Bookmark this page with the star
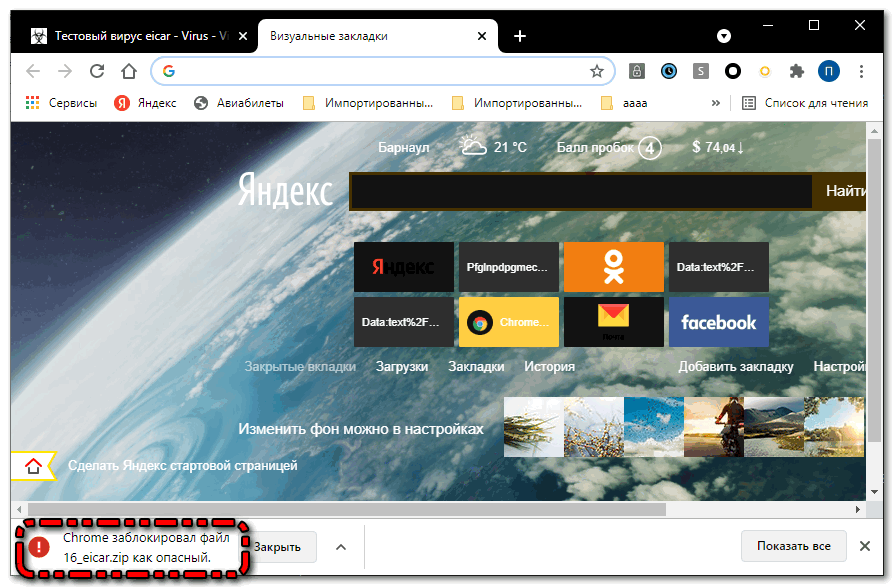The width and height of the screenshot is (895, 587). point(596,71)
